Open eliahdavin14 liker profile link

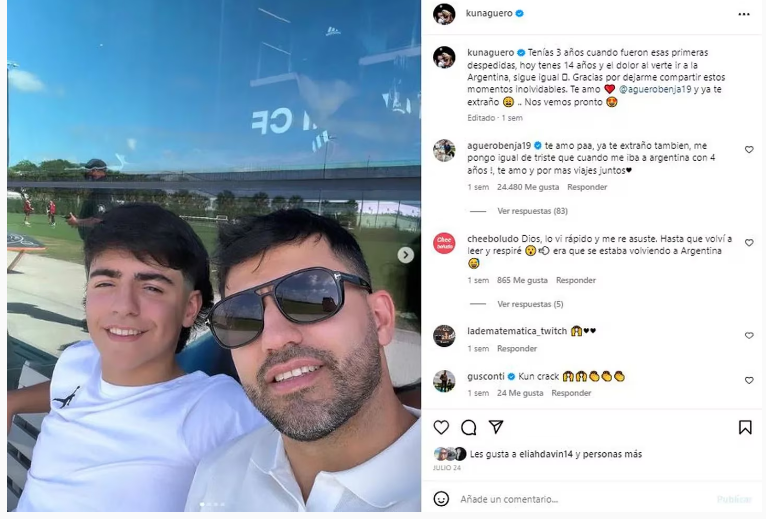tap(542, 454)
